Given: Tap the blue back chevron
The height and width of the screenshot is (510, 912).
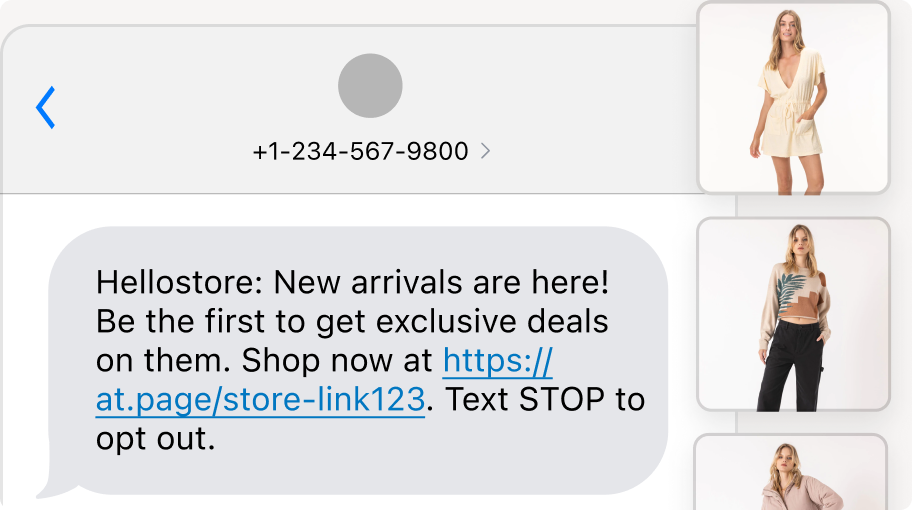Looking at the screenshot, I should click(x=45, y=108).
